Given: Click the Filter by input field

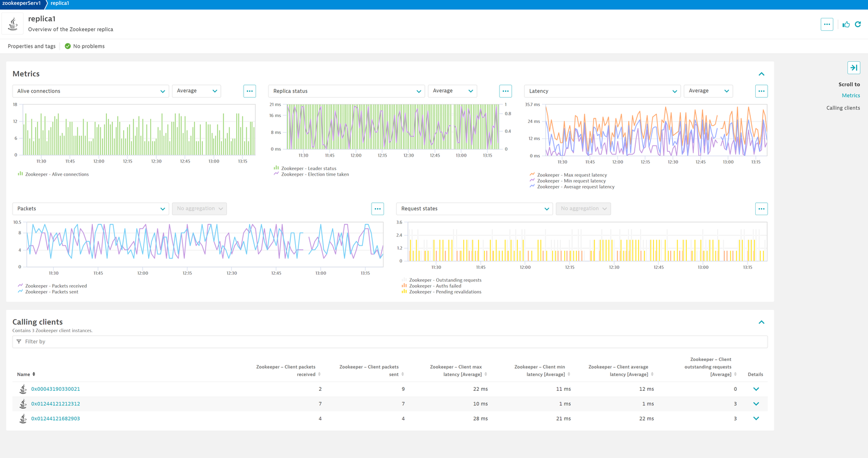Looking at the screenshot, I should tap(390, 341).
